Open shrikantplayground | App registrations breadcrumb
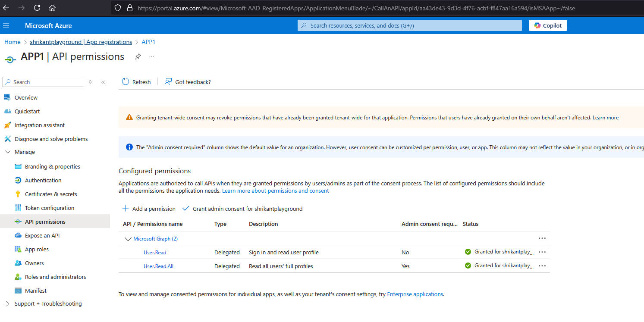This screenshot has height=322, width=644. [81, 42]
